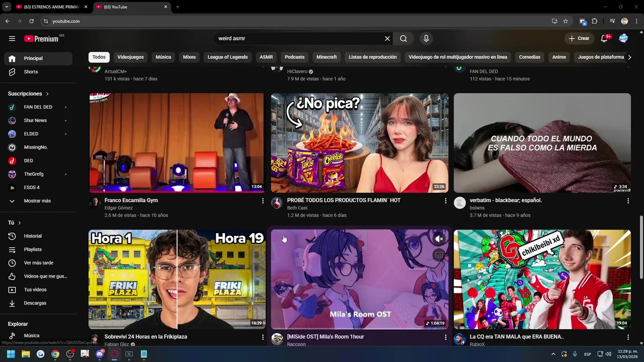
Task: Select the Minecraft filter chip
Action: tap(327, 57)
